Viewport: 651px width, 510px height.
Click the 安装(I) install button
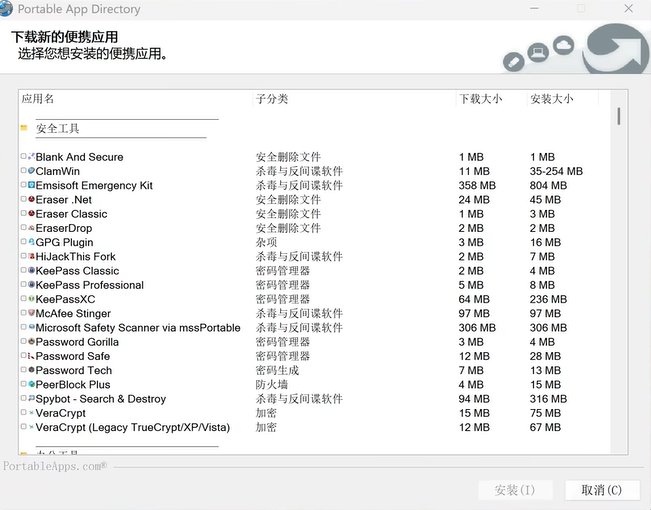point(515,490)
